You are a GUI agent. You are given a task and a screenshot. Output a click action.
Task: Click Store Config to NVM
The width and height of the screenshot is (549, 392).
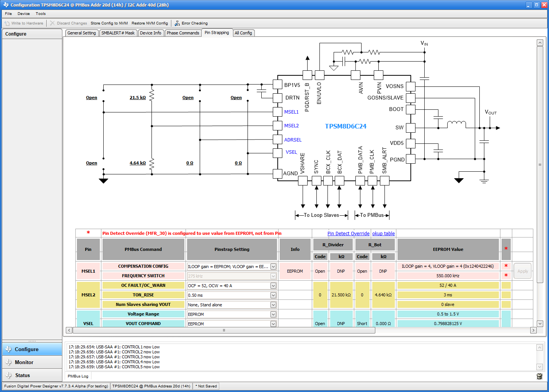(x=109, y=23)
